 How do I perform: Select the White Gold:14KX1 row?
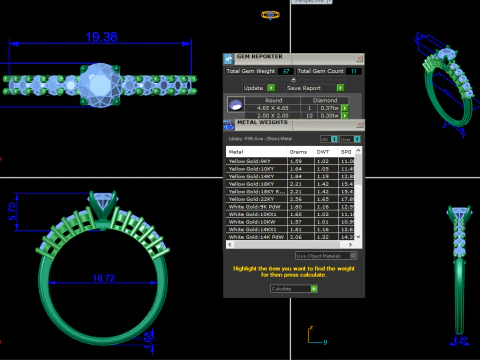[x=290, y=229]
